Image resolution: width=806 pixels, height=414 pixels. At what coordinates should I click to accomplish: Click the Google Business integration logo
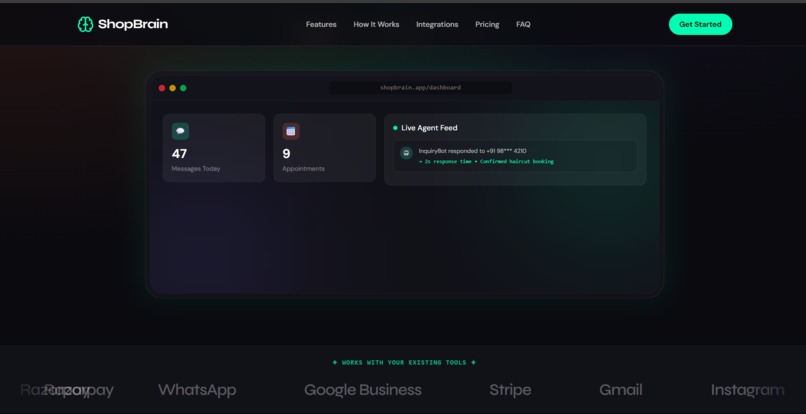(363, 390)
